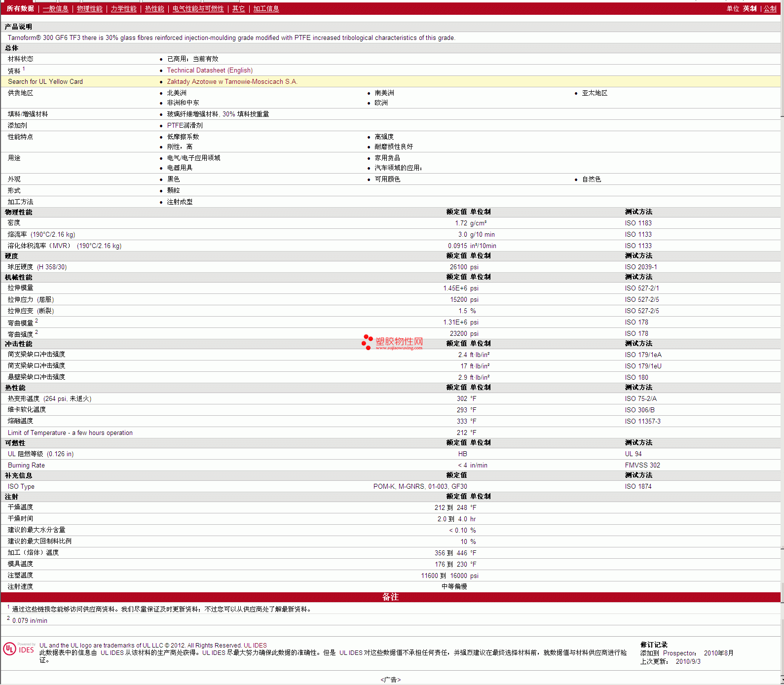784x685 pixels.
Task: Switch to the 一般信息 tab
Action: tap(55, 9)
